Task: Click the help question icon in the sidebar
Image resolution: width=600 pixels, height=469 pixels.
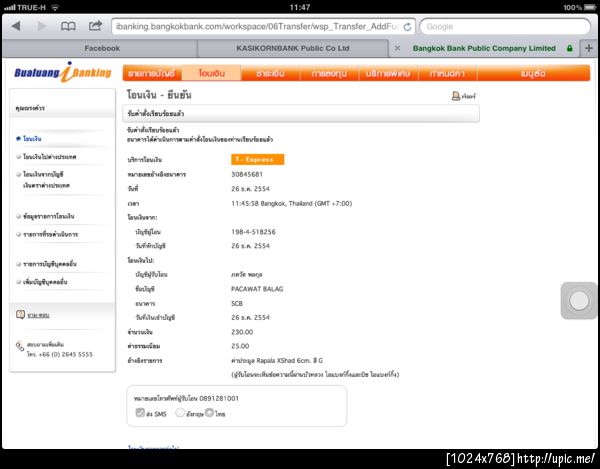Action: click(20, 314)
